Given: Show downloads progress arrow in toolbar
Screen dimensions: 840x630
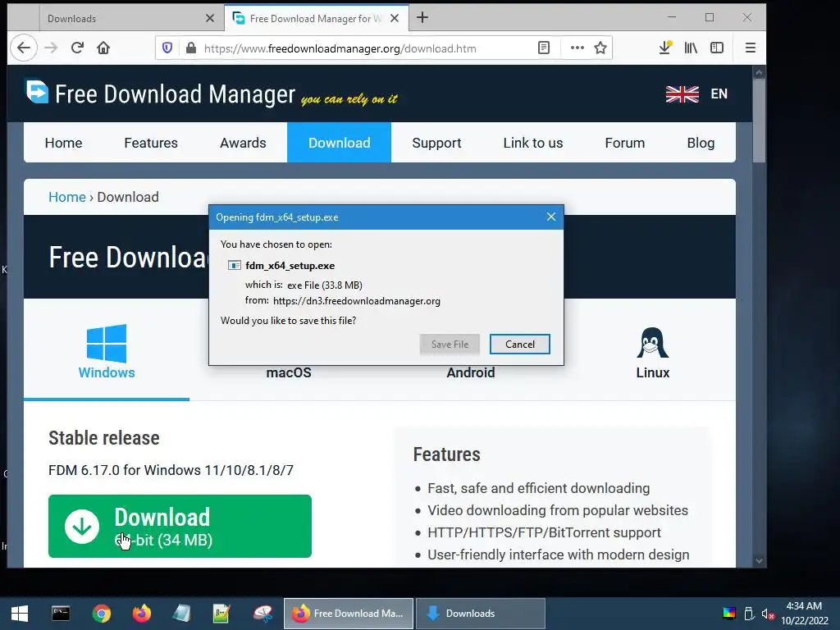Looking at the screenshot, I should (x=664, y=48).
